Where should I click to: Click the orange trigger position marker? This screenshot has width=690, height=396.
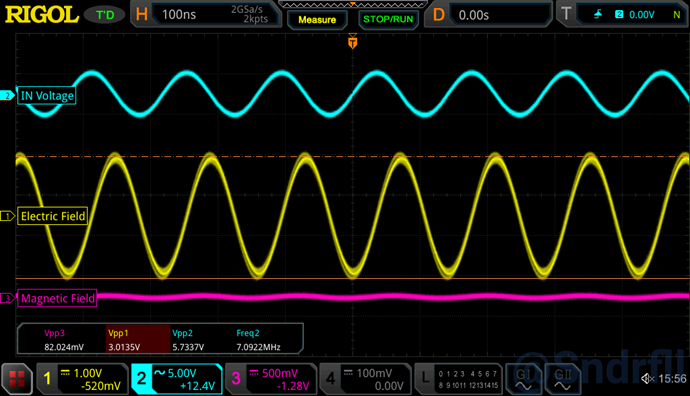coord(352,41)
